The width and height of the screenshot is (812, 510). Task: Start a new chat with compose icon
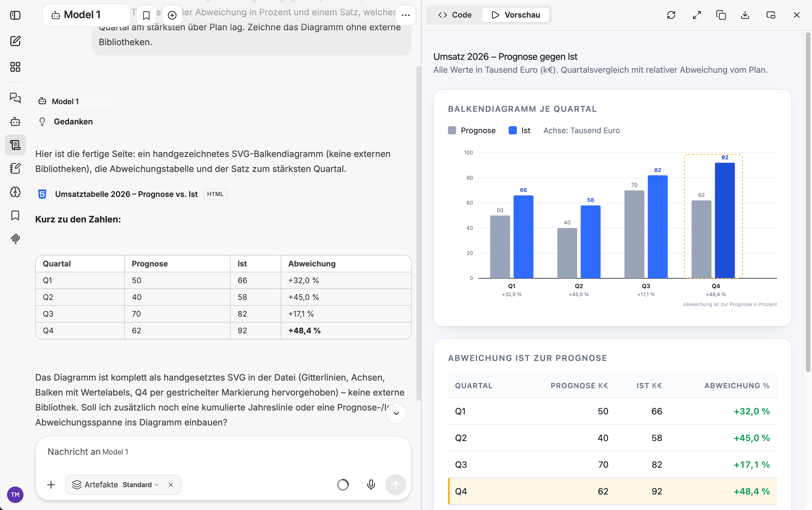[x=15, y=41]
